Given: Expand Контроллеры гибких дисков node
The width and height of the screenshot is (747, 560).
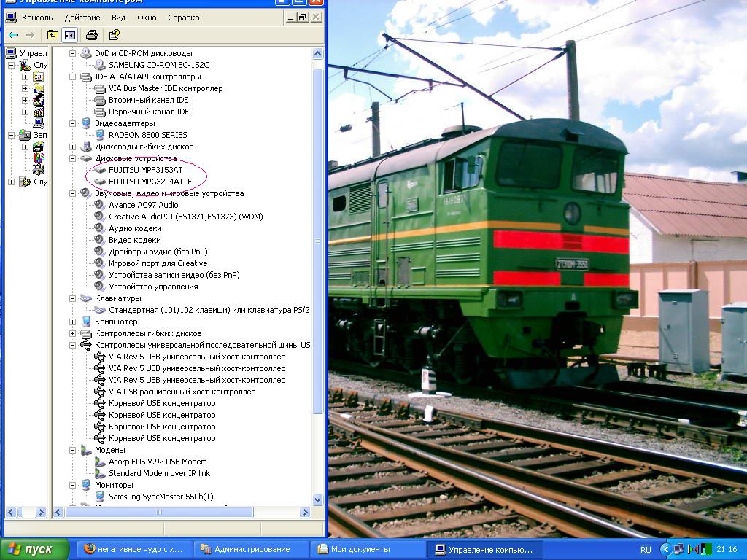Looking at the screenshot, I should pyautogui.click(x=72, y=333).
